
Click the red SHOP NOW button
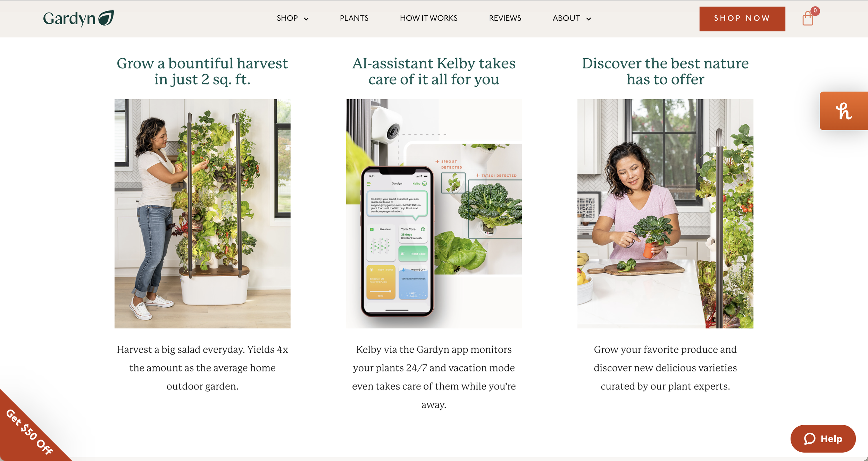[x=742, y=19]
